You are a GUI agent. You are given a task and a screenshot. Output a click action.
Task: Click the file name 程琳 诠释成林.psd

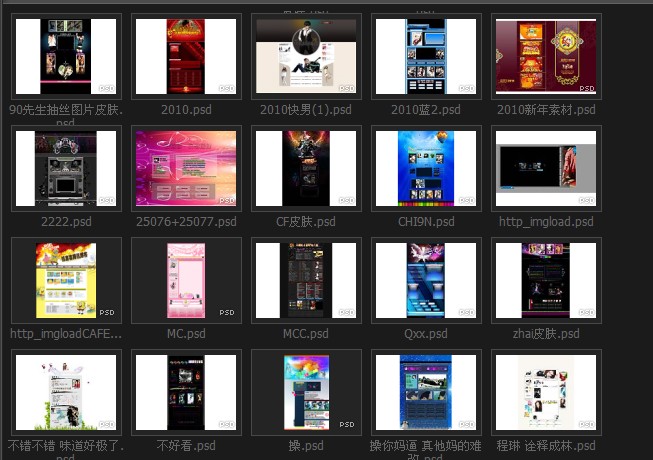546,446
